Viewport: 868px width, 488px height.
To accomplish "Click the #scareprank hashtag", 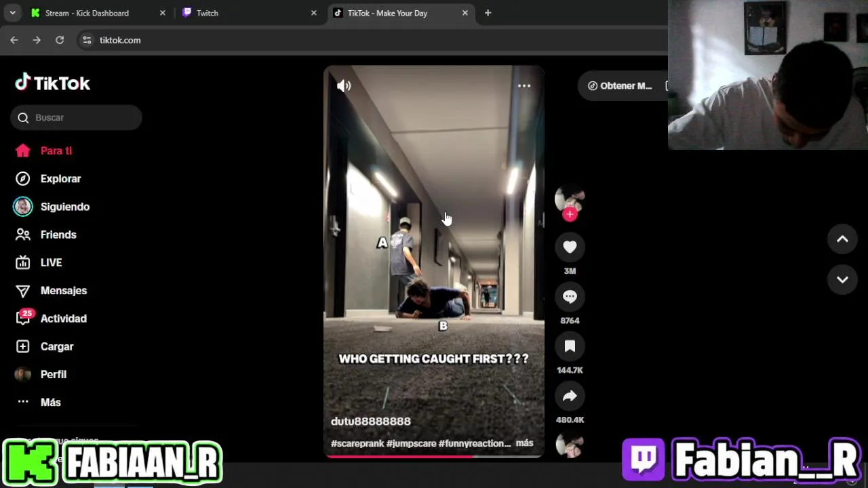I will click(357, 443).
